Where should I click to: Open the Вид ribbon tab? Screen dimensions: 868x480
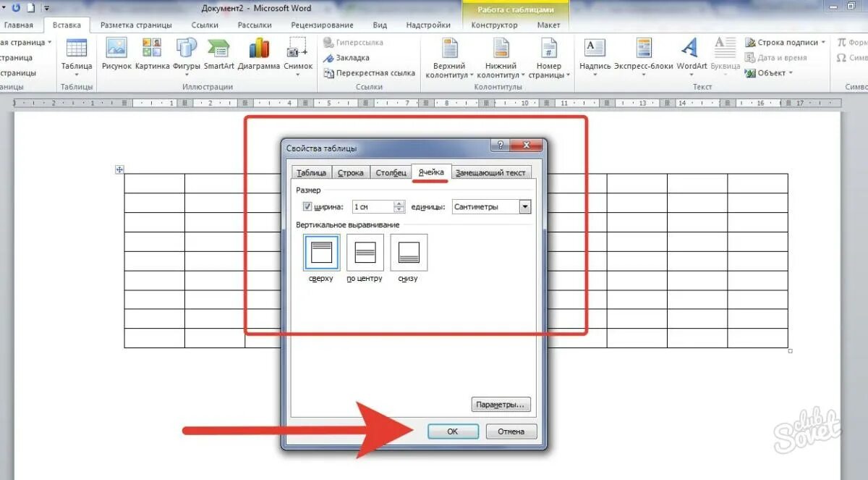point(380,25)
